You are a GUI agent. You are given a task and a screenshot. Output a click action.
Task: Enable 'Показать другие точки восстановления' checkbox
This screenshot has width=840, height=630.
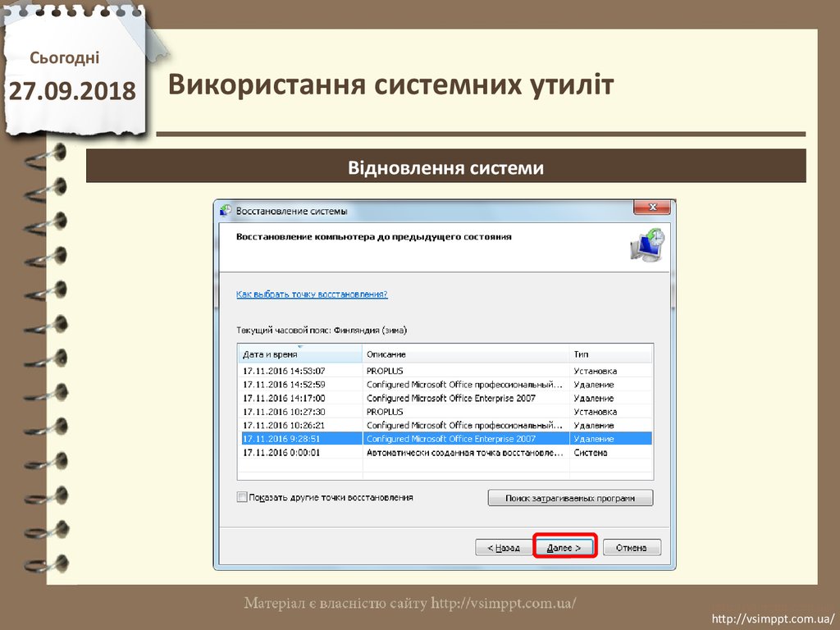242,497
